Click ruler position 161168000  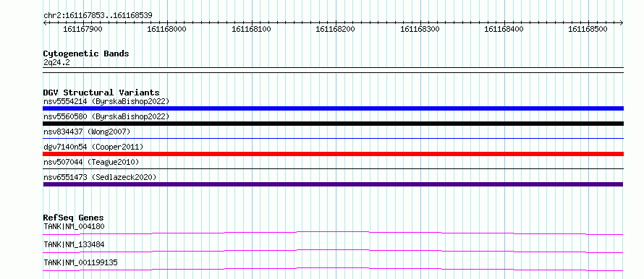click(166, 29)
